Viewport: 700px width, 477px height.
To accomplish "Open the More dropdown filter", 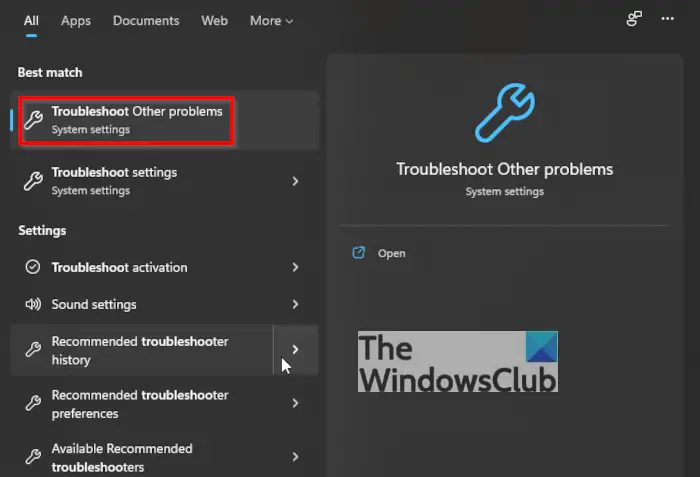I will 271,21.
